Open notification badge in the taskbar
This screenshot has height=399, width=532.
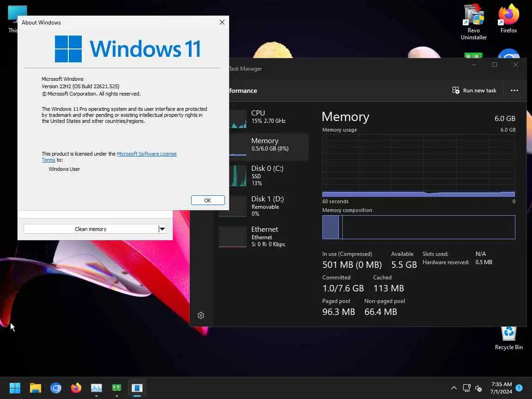click(x=519, y=387)
